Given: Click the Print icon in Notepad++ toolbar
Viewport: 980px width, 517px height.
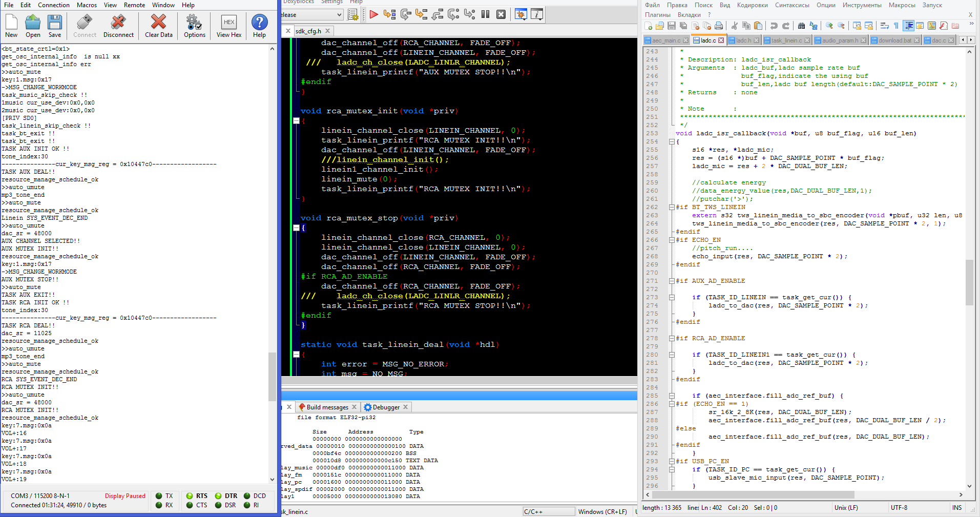Looking at the screenshot, I should (x=719, y=26).
